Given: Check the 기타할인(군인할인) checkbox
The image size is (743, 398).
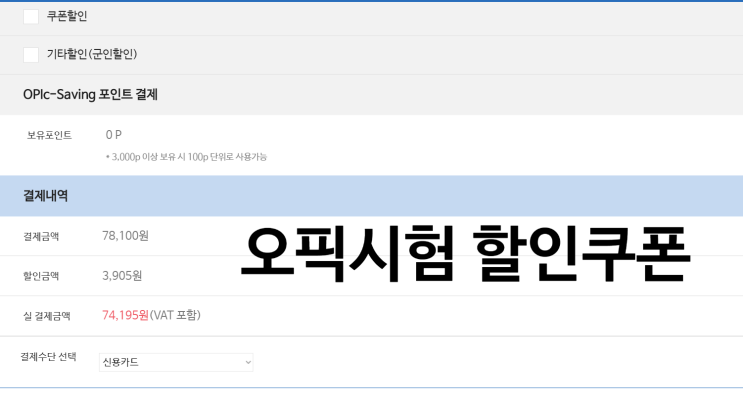Looking at the screenshot, I should click(31, 54).
